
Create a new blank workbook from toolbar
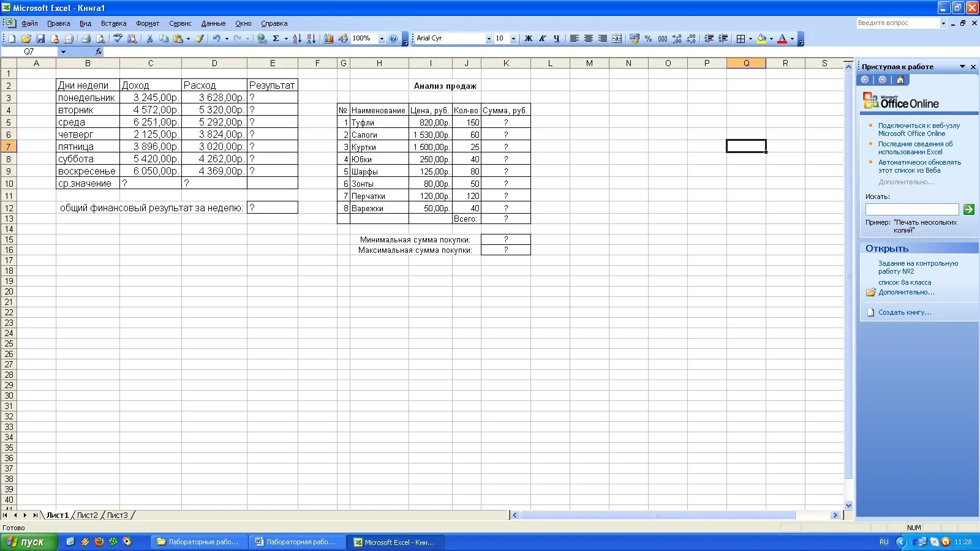coord(12,39)
